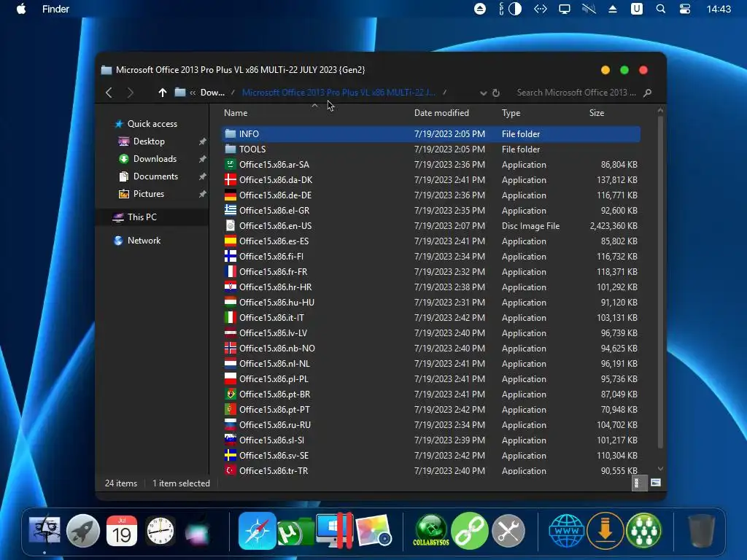This screenshot has width=747, height=560.
Task: Go up one folder level
Action: (163, 93)
